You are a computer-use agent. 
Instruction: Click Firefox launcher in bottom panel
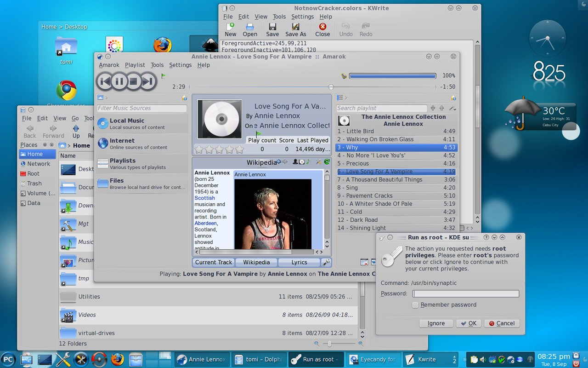tap(118, 359)
